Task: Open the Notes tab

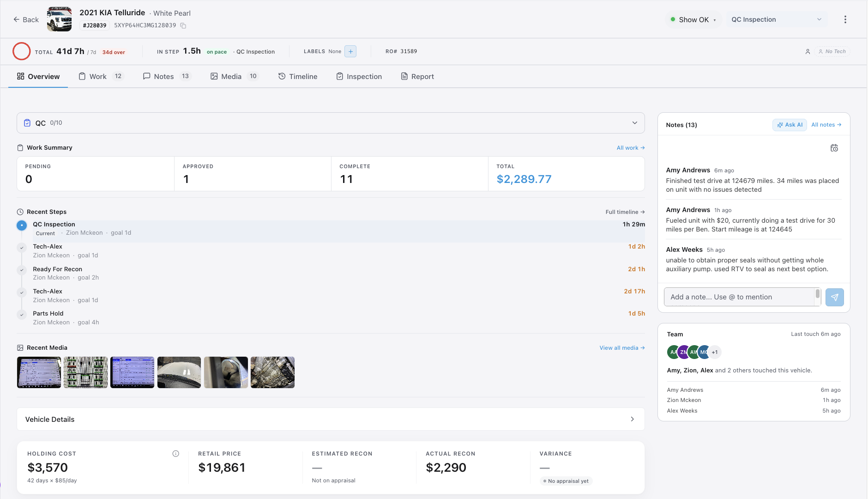Action: click(167, 76)
